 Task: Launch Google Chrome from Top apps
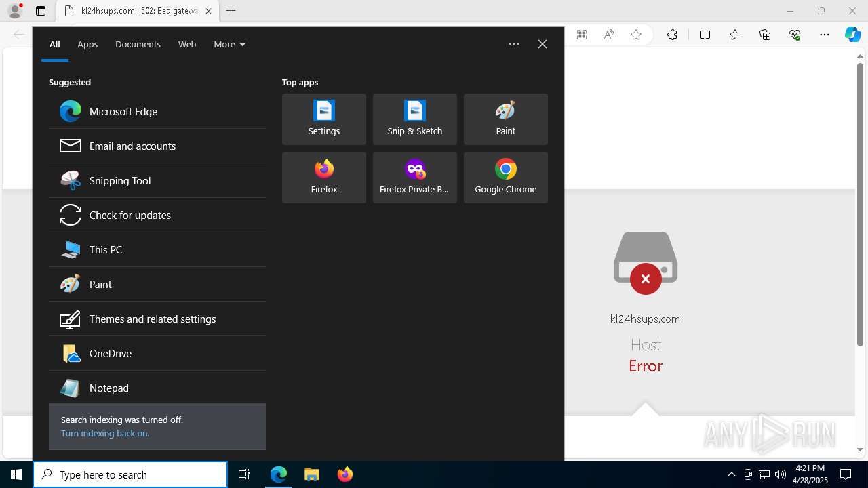[505, 178]
